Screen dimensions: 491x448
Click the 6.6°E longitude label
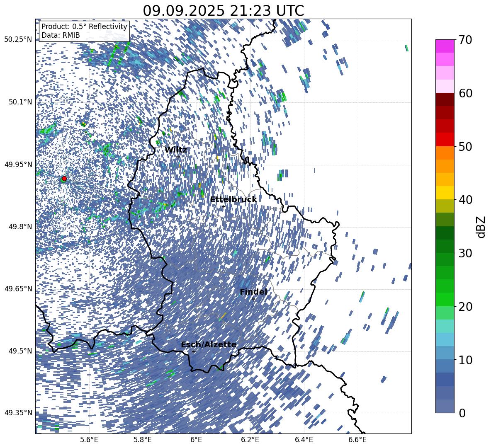point(357,440)
